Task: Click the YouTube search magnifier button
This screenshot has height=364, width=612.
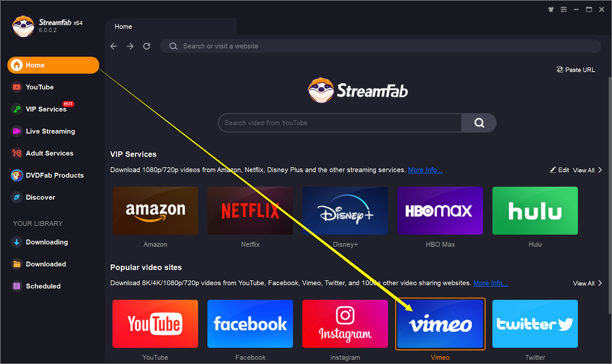Action: (479, 123)
